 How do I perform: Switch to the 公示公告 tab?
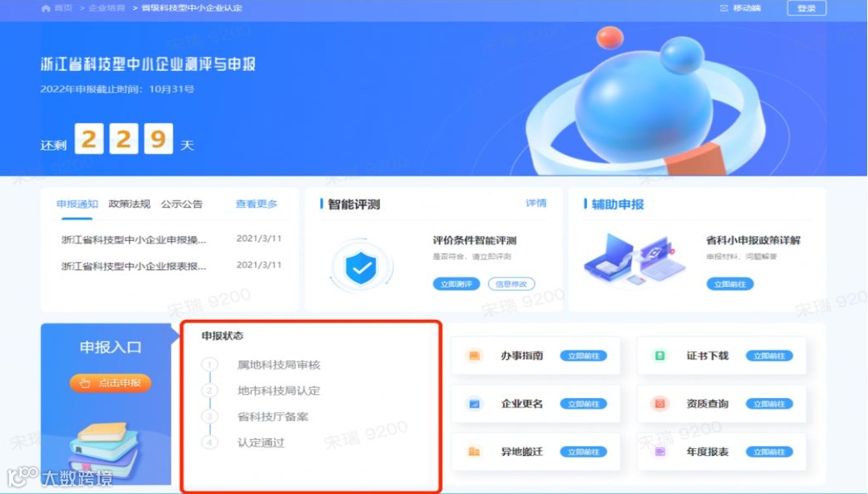click(182, 204)
